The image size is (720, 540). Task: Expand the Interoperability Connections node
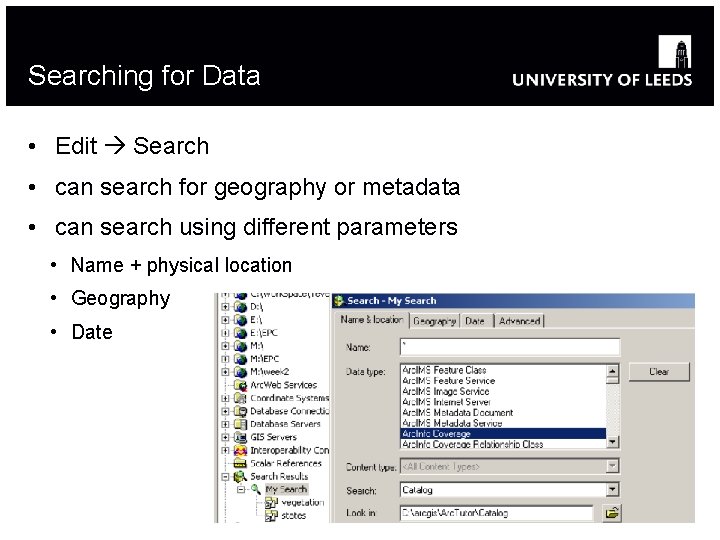click(225, 450)
